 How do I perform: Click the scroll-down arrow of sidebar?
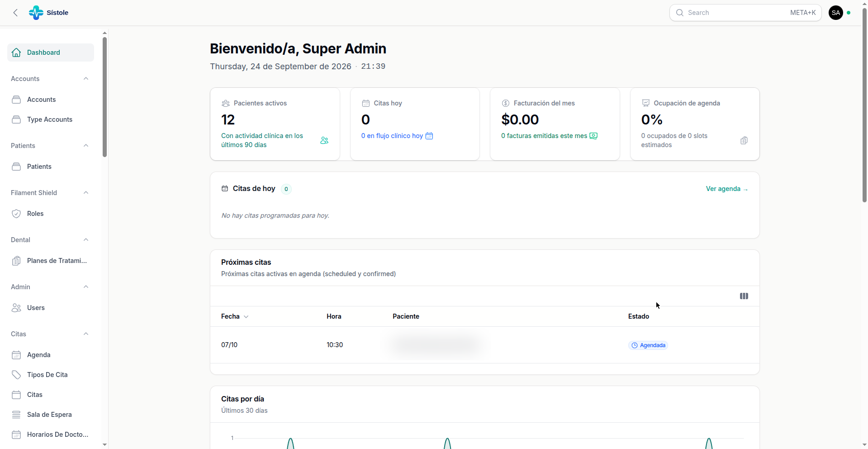click(104, 444)
